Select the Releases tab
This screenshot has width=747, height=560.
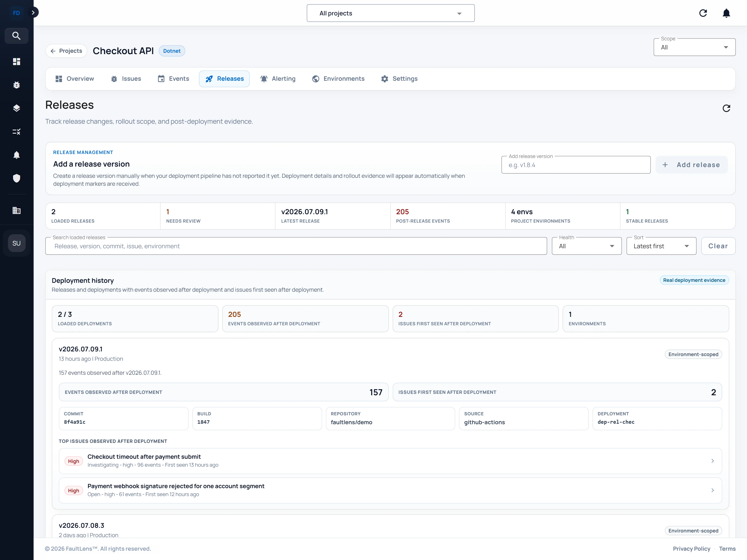tap(224, 79)
